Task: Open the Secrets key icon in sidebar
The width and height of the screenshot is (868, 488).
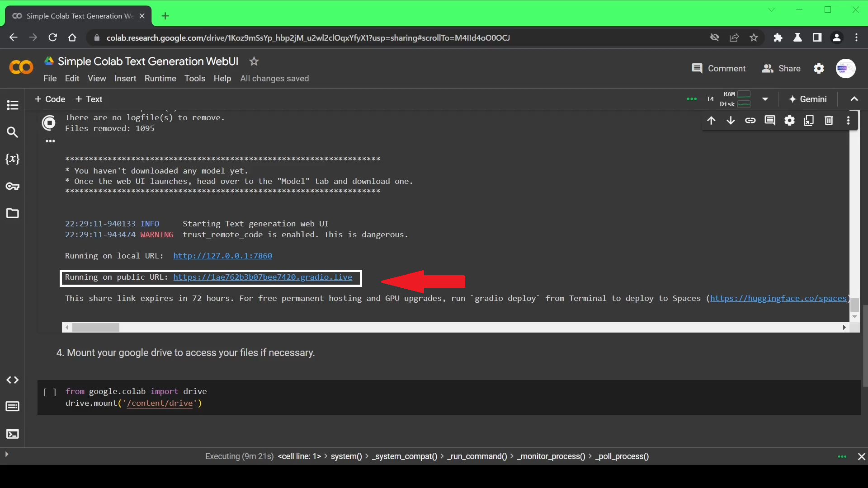Action: point(12,186)
